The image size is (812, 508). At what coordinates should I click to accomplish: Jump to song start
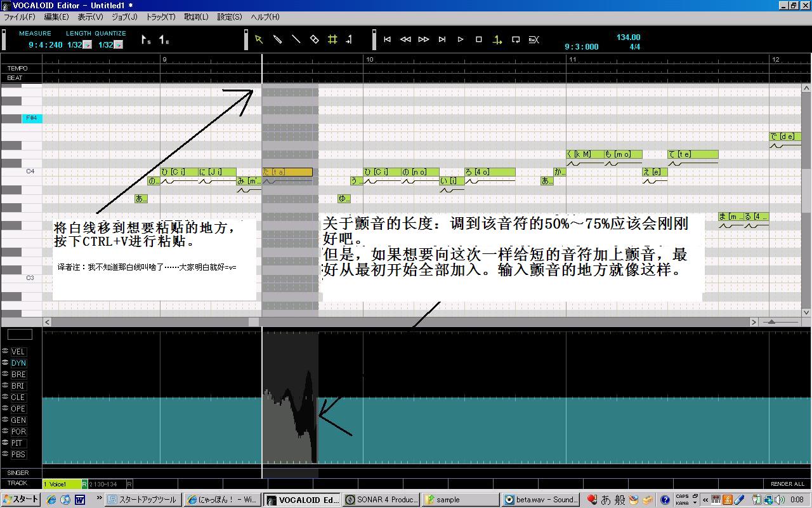[x=387, y=39]
